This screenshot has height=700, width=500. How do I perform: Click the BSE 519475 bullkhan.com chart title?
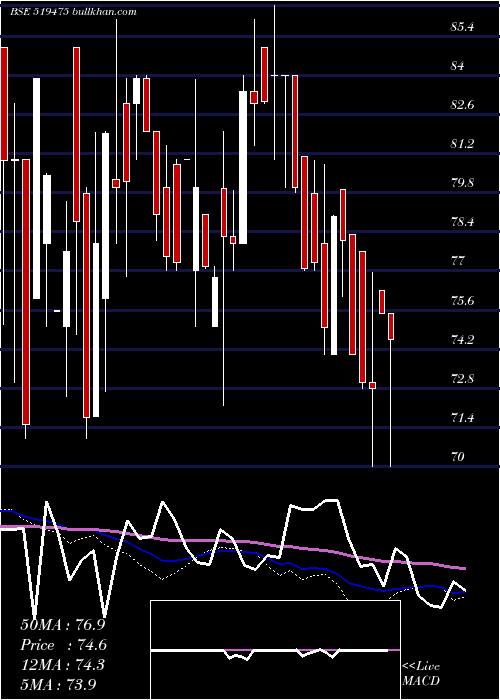click(73, 12)
